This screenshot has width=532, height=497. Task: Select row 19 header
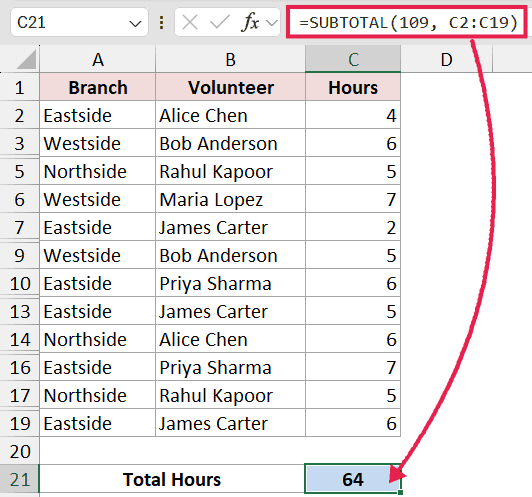point(20,423)
